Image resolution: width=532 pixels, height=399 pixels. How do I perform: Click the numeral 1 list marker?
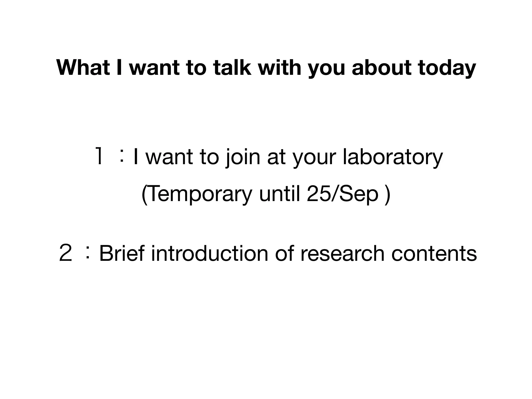[x=99, y=156]
